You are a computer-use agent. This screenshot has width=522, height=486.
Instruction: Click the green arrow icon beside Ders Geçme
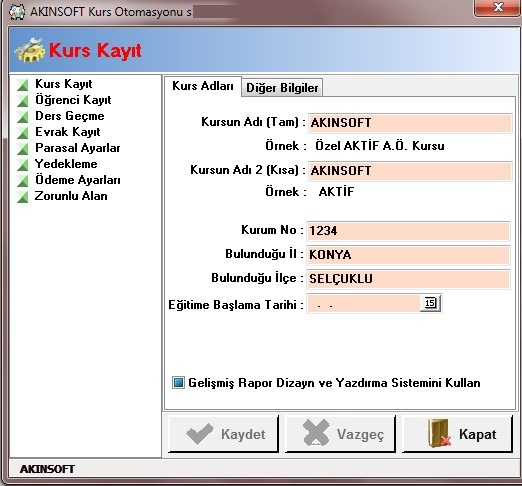click(22, 117)
